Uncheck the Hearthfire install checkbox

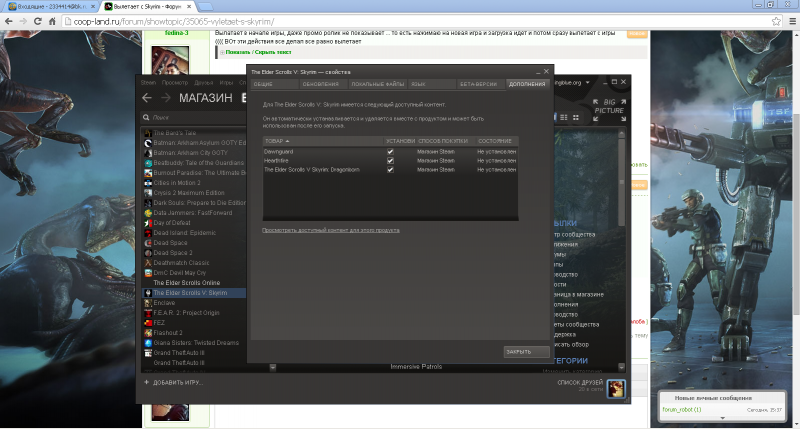pos(390,161)
